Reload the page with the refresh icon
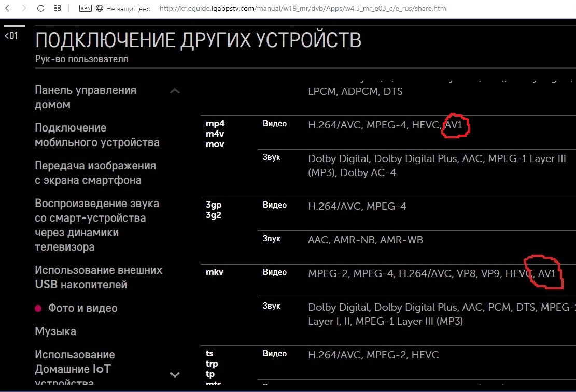 click(x=40, y=9)
